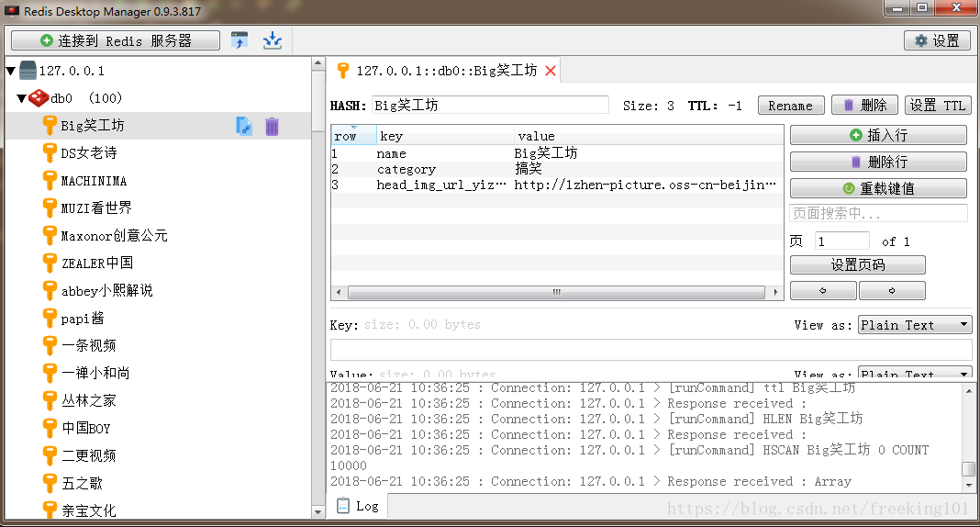Click the key column header

[x=445, y=136]
